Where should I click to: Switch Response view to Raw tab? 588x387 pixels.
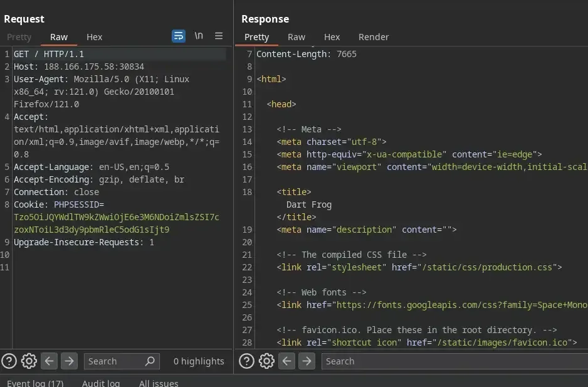click(x=297, y=37)
